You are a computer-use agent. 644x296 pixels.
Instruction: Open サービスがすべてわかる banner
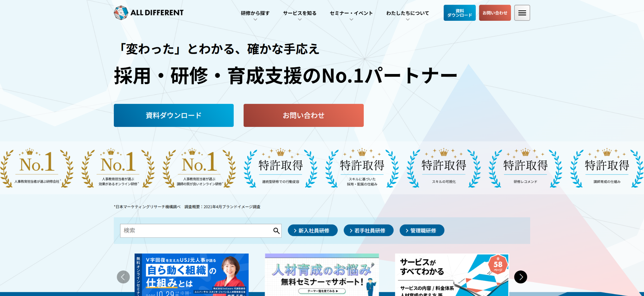pyautogui.click(x=452, y=275)
